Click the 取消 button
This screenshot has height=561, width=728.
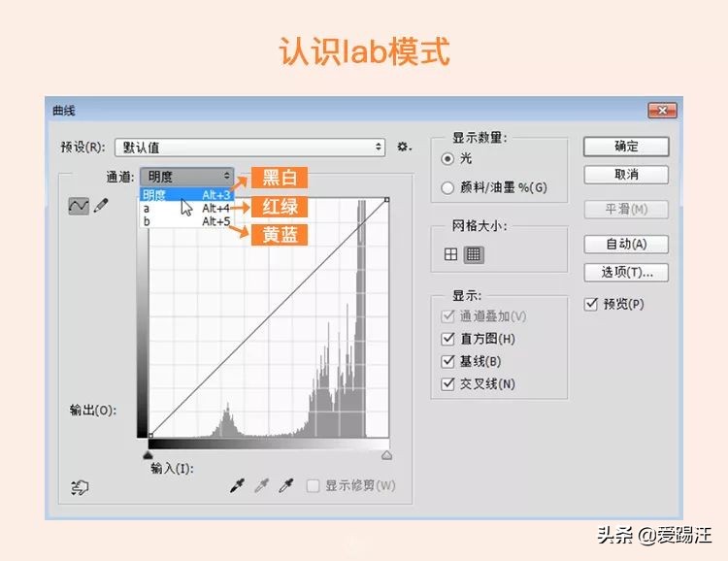(626, 175)
